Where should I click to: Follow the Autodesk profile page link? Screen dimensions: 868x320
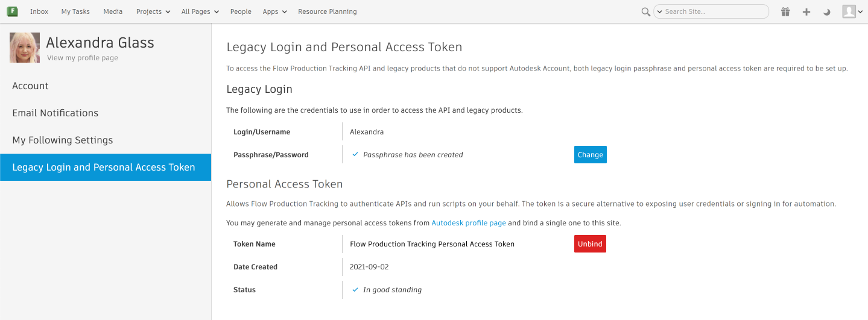pyautogui.click(x=469, y=223)
